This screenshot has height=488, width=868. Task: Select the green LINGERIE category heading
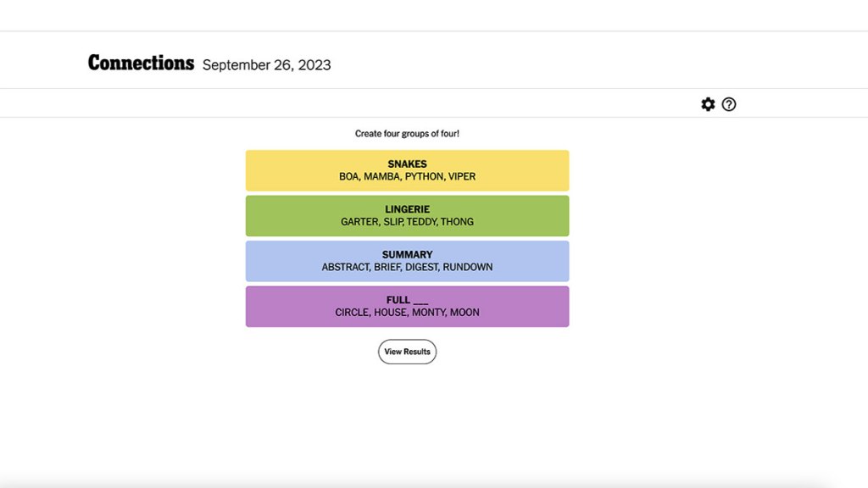click(407, 209)
